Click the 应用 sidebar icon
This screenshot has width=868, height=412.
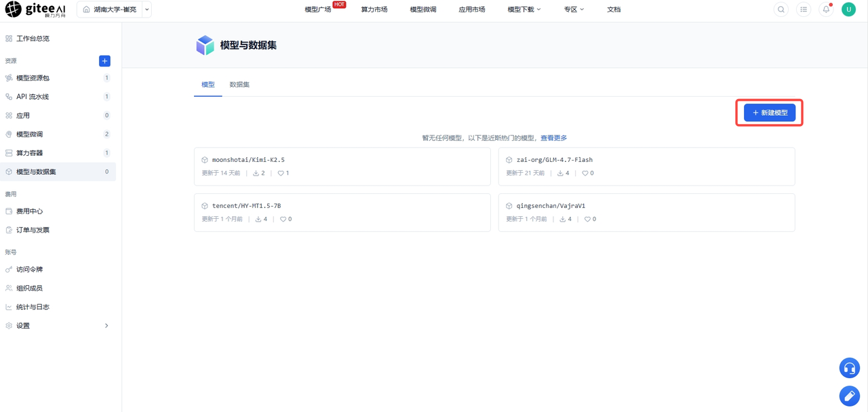point(9,116)
